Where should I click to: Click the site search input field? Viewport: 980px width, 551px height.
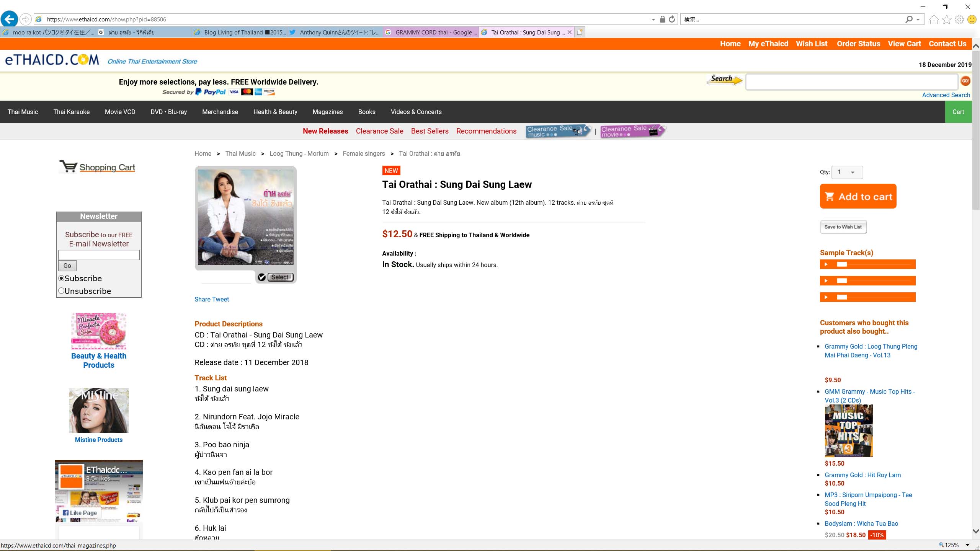tap(851, 82)
